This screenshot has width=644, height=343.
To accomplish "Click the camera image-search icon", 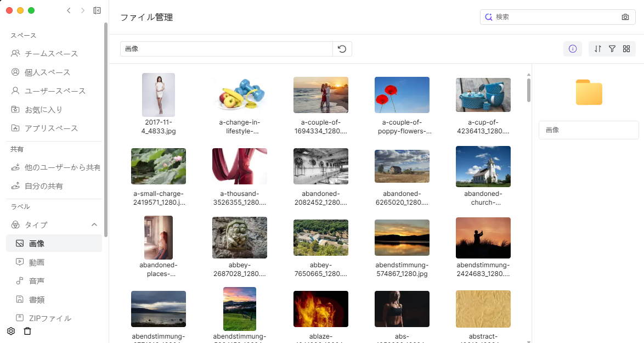I will [x=625, y=17].
